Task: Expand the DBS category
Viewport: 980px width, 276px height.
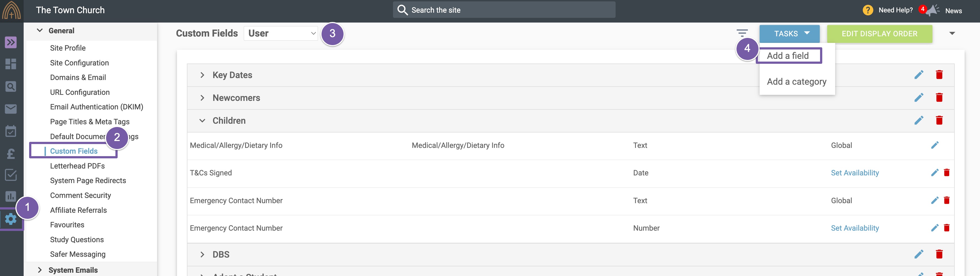Action: [x=202, y=254]
